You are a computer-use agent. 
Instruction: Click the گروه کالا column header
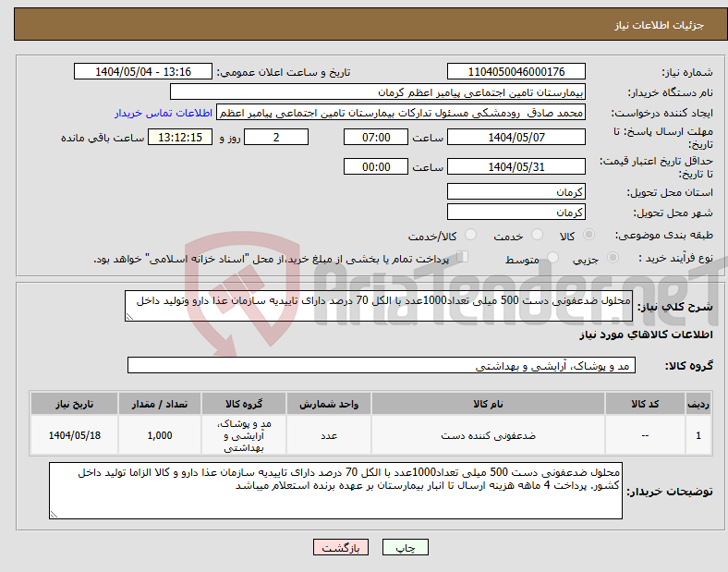pyautogui.click(x=244, y=404)
